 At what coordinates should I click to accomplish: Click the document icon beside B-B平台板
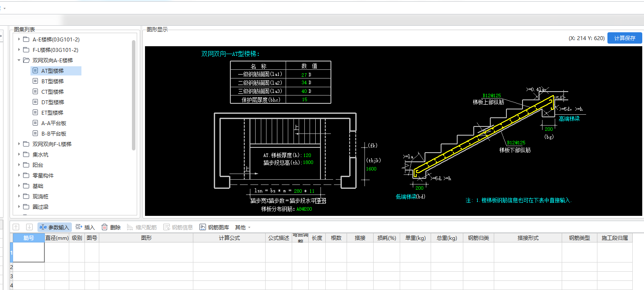36,133
